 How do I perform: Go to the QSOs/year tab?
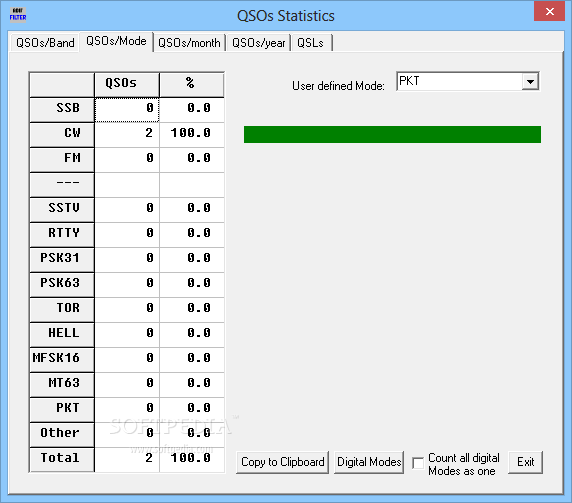[x=259, y=43]
